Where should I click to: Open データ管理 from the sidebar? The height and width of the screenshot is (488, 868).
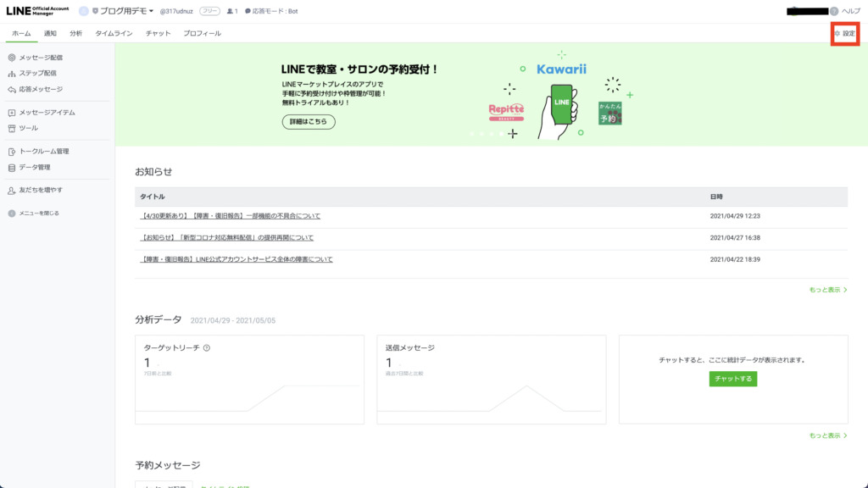pos(35,167)
